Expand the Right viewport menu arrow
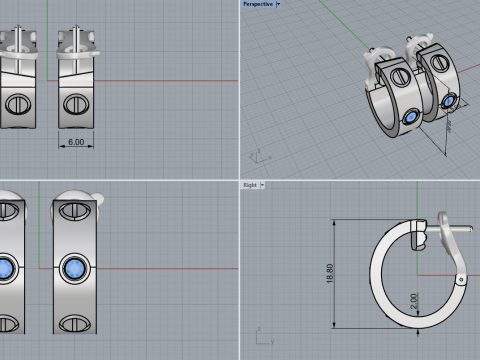The width and height of the screenshot is (480, 360). (262, 185)
